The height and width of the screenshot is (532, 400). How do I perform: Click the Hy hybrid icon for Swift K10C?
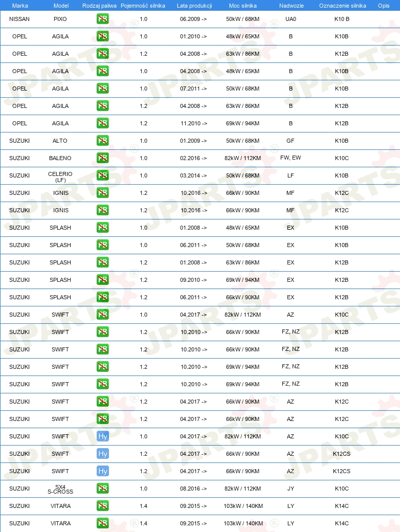click(x=102, y=436)
